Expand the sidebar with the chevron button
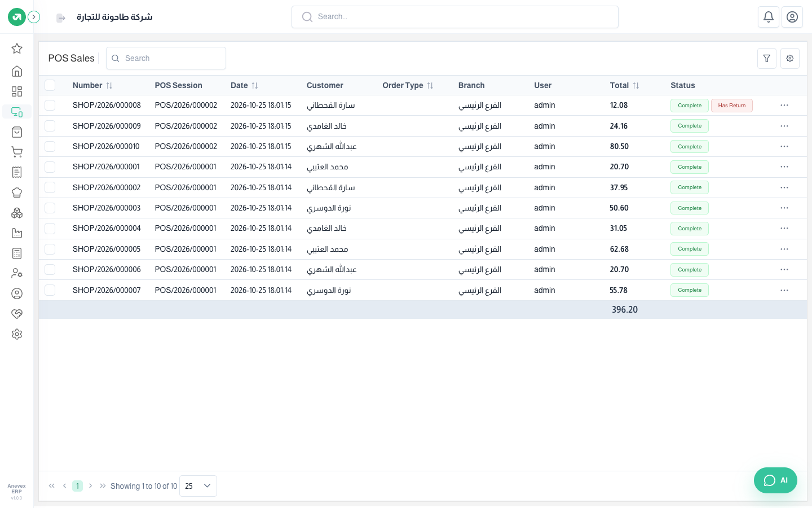 pyautogui.click(x=34, y=17)
